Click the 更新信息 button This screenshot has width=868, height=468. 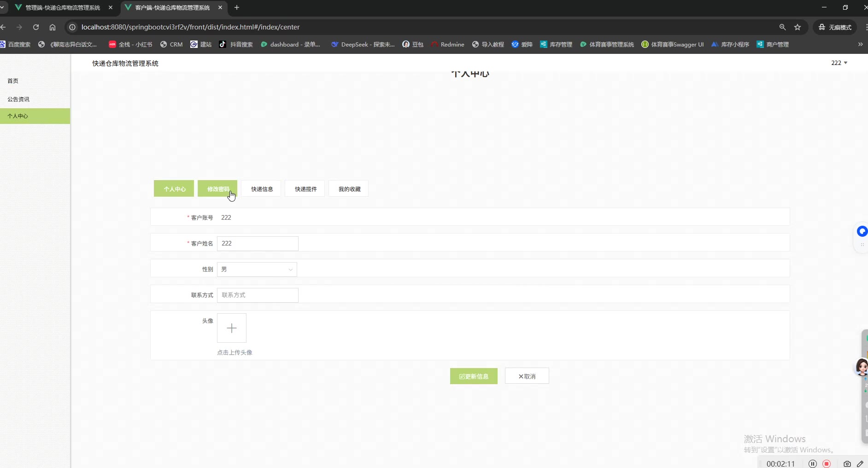coord(474,376)
